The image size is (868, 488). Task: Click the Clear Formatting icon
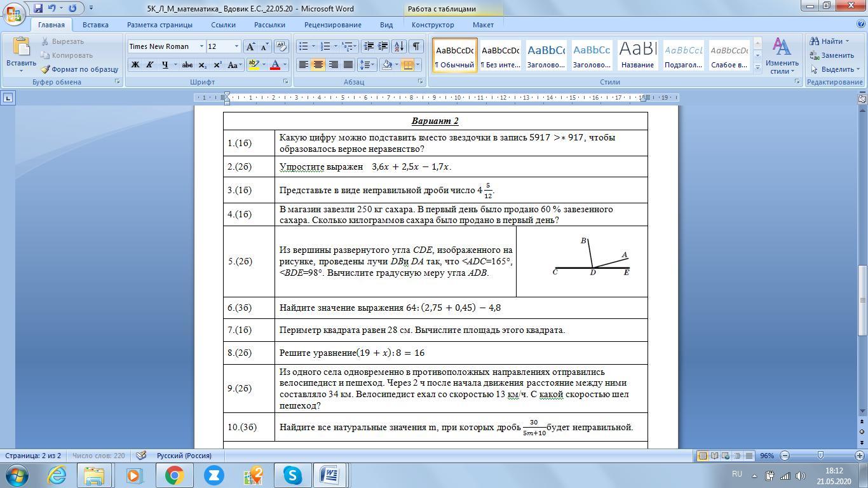(x=281, y=46)
